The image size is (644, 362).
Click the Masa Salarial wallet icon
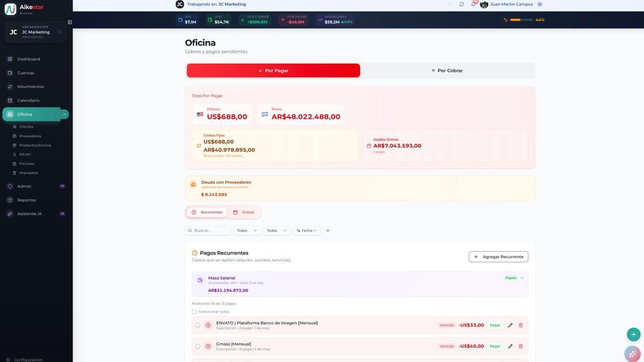[x=200, y=280]
